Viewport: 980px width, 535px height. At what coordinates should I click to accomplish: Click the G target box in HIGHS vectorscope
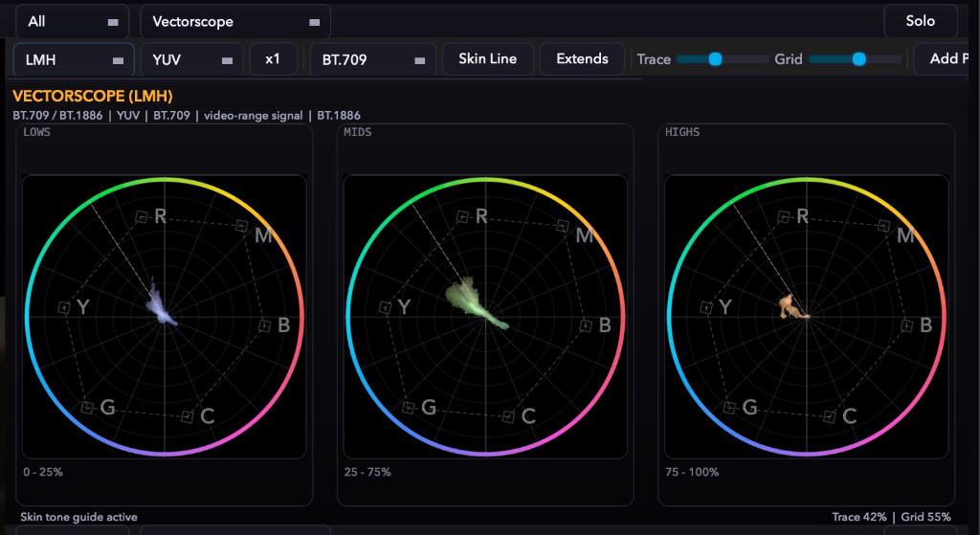pyautogui.click(x=728, y=408)
